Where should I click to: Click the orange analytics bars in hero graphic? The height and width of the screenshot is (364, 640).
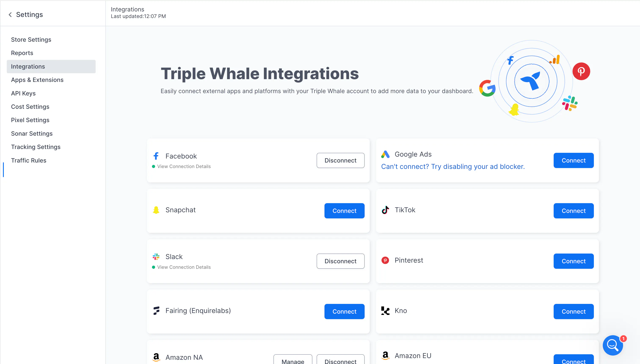pos(555,60)
